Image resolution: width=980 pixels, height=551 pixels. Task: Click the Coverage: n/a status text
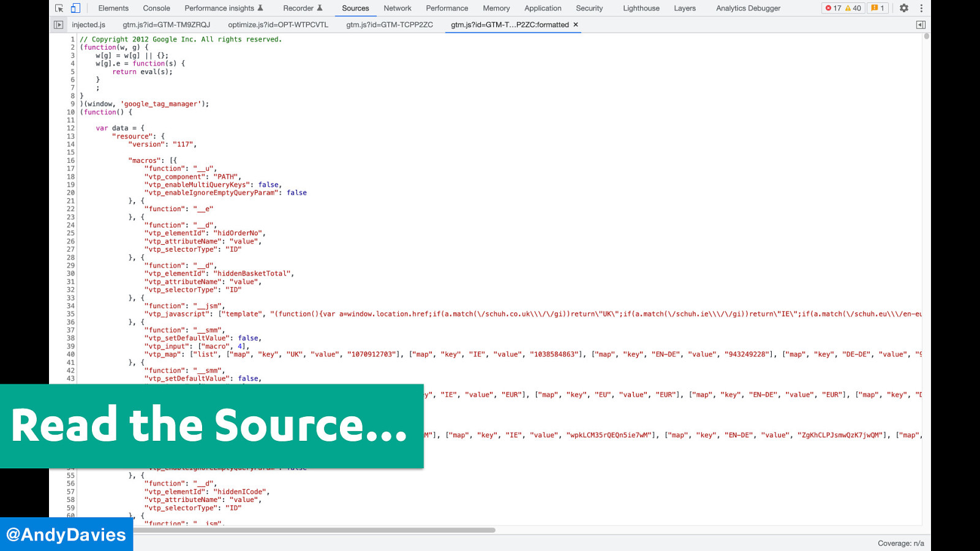tap(900, 543)
